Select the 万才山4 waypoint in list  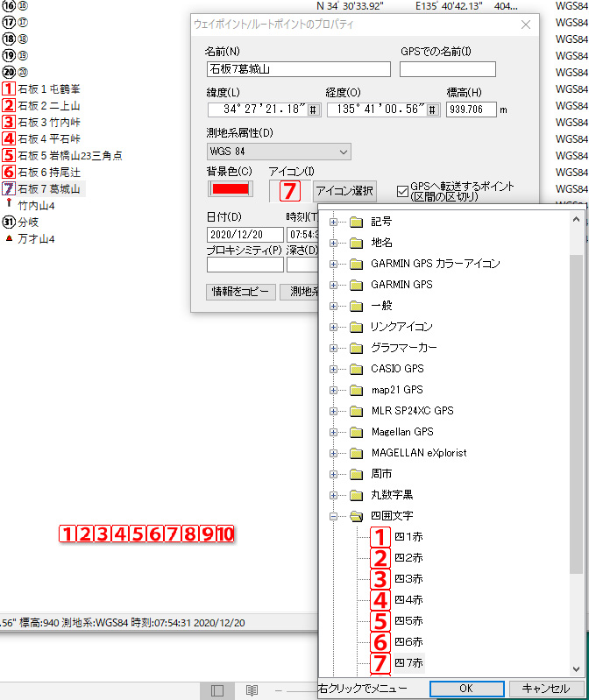tap(37, 238)
